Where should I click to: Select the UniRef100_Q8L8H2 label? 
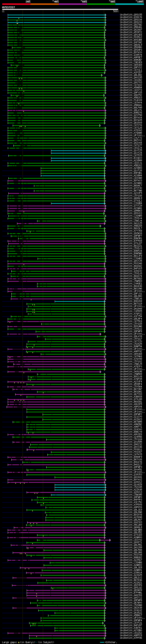[x=131, y=75]
